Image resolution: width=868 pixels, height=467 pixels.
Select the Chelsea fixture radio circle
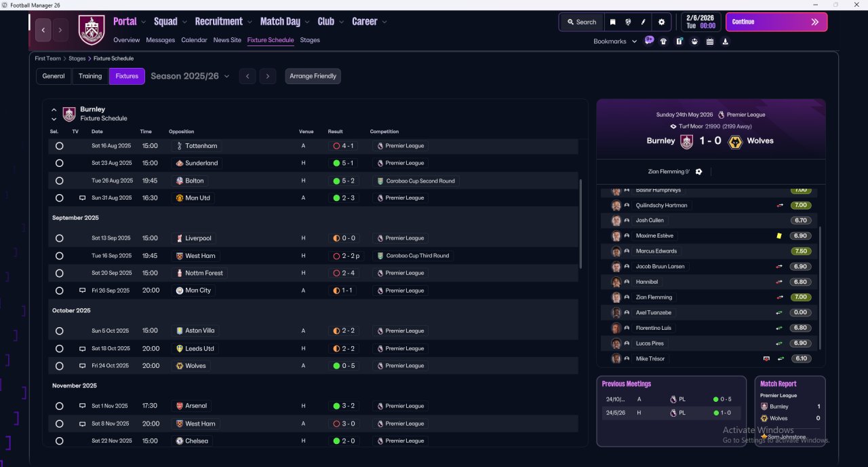point(59,441)
